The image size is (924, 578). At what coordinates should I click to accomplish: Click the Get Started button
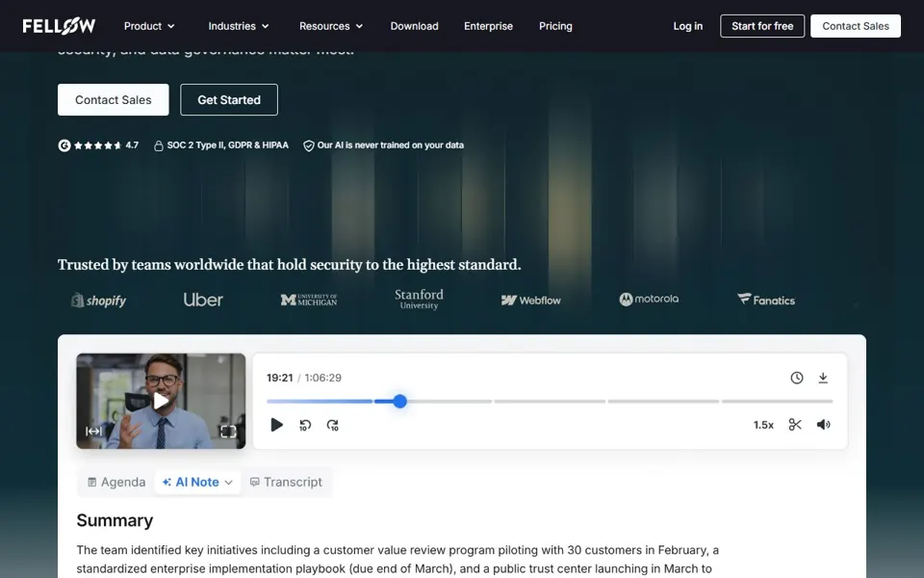[229, 99]
